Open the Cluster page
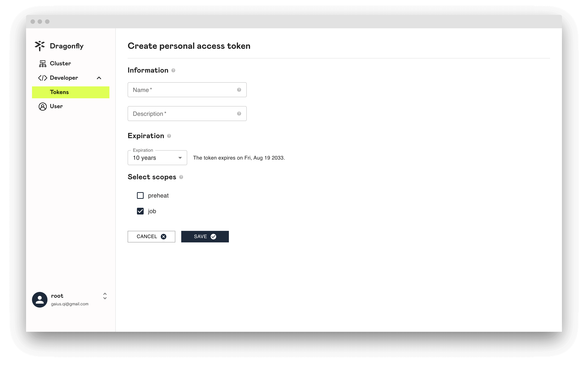 (x=71, y=63)
